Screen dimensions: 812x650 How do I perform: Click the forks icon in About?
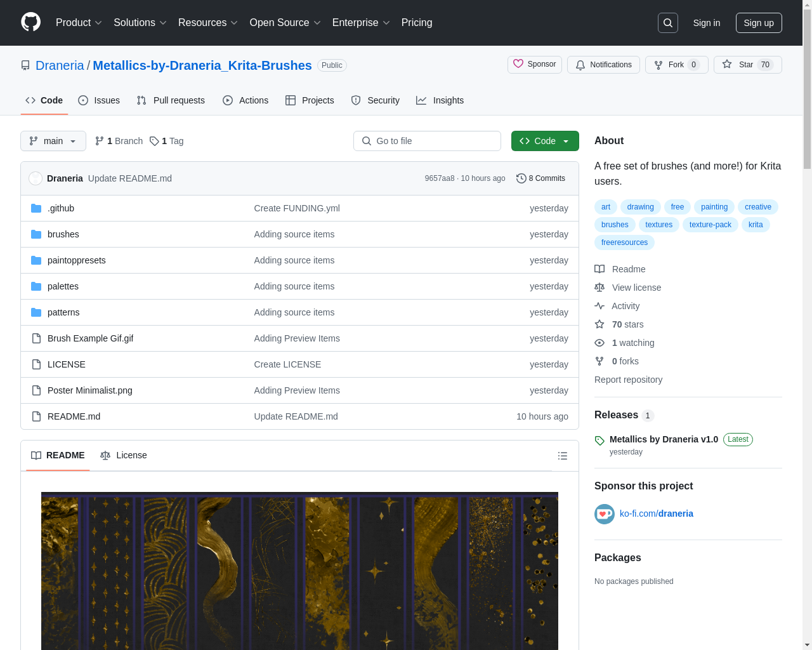(x=599, y=361)
